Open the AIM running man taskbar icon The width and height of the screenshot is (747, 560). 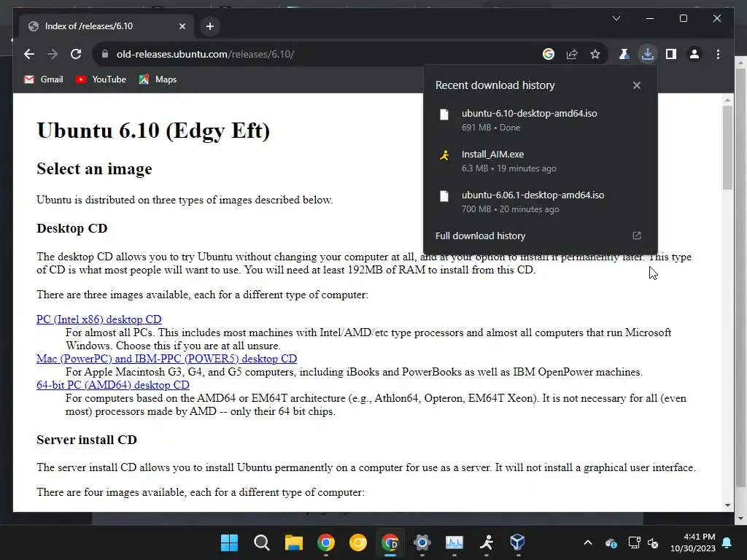pyautogui.click(x=487, y=542)
